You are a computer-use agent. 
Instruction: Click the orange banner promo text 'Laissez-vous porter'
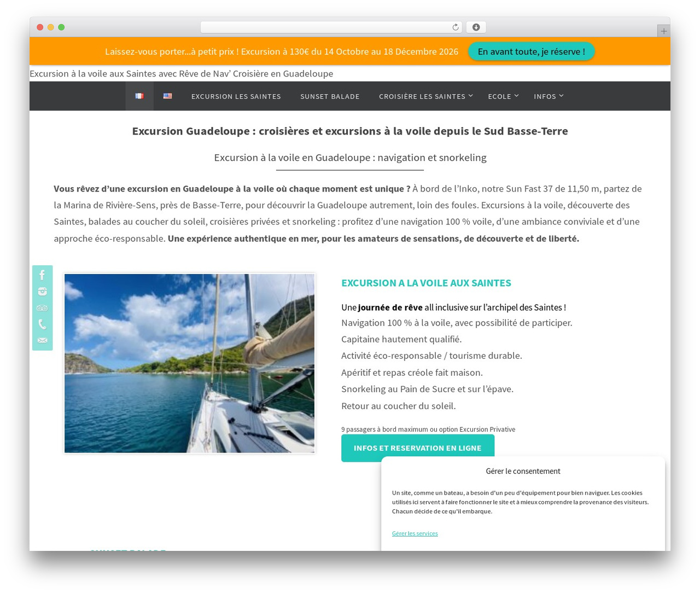pyautogui.click(x=282, y=51)
